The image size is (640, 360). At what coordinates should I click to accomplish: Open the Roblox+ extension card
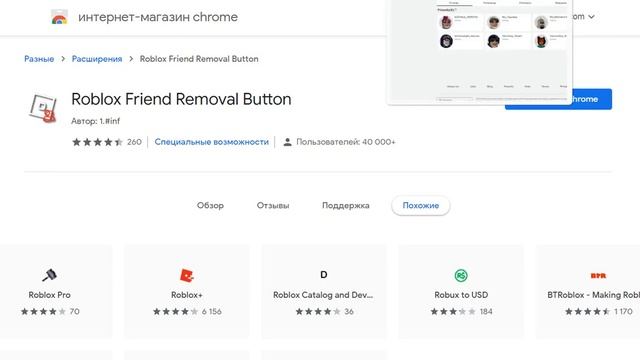click(x=187, y=291)
